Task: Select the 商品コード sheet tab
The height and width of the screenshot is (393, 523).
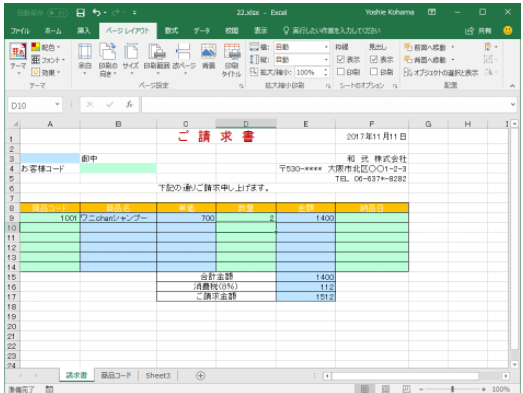Action: [116, 375]
